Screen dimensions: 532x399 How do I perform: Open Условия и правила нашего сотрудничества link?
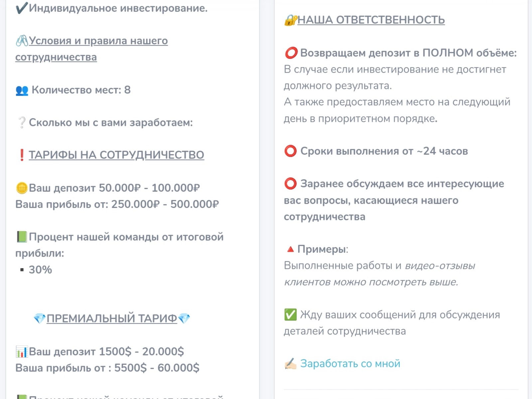click(98, 41)
